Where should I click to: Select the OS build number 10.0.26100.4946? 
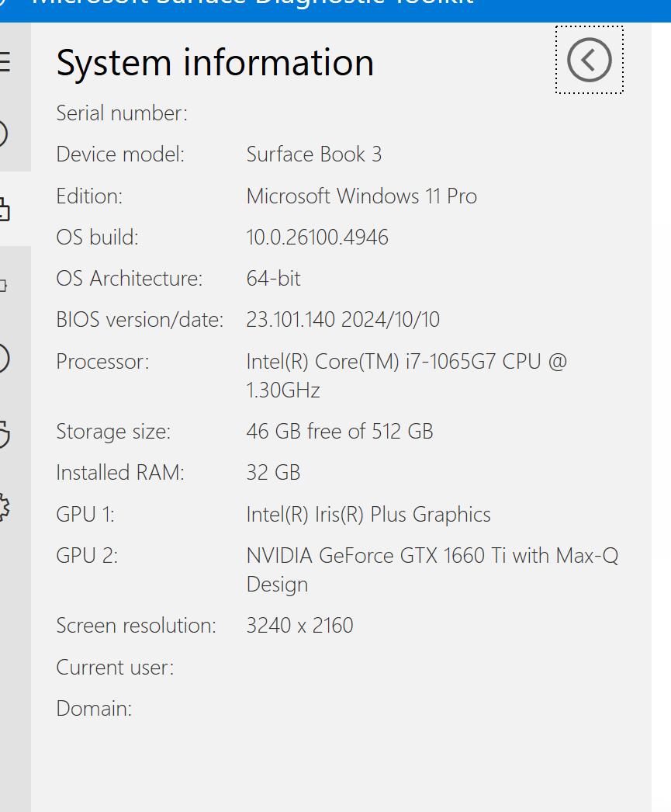point(317,238)
